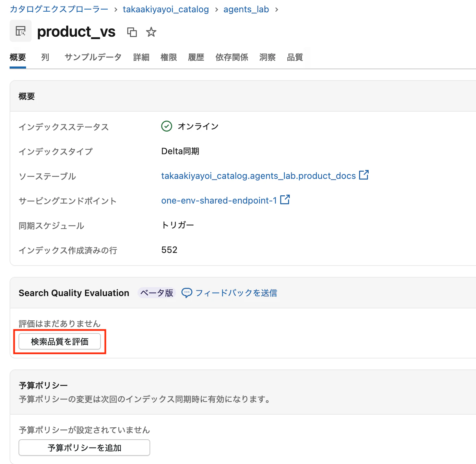The width and height of the screenshot is (476, 464).
Task: Click the vector search index icon beside the title
Action: 20,31
